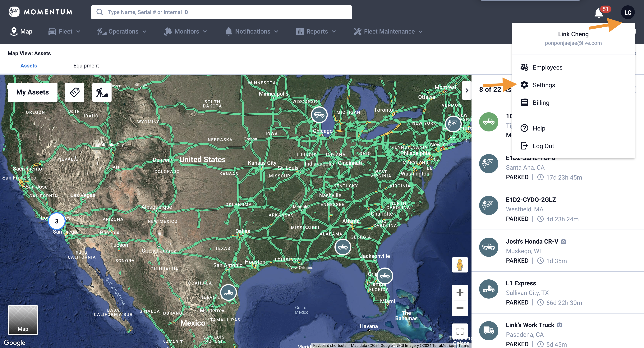
Task: Click Josh's Honda CR-V vehicle icon
Action: [x=489, y=247]
